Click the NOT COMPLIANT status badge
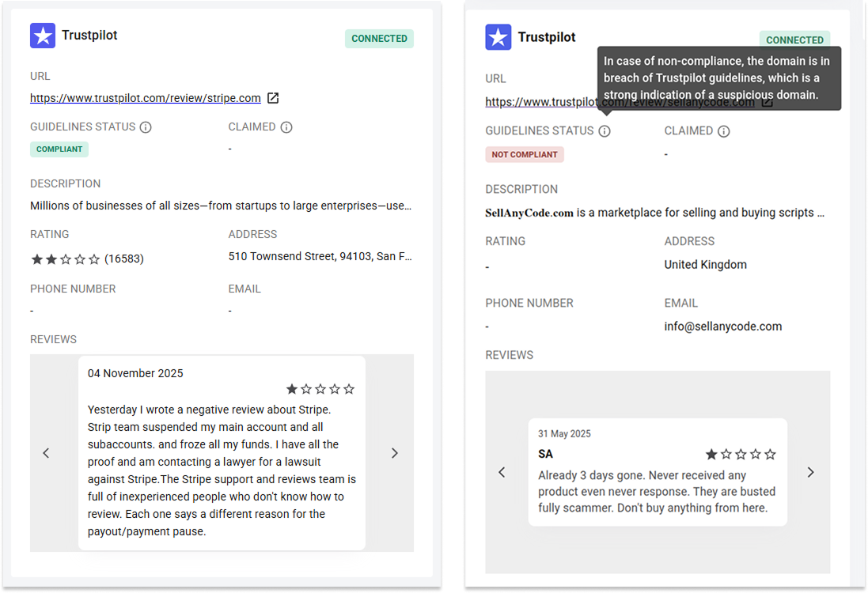 pos(525,154)
